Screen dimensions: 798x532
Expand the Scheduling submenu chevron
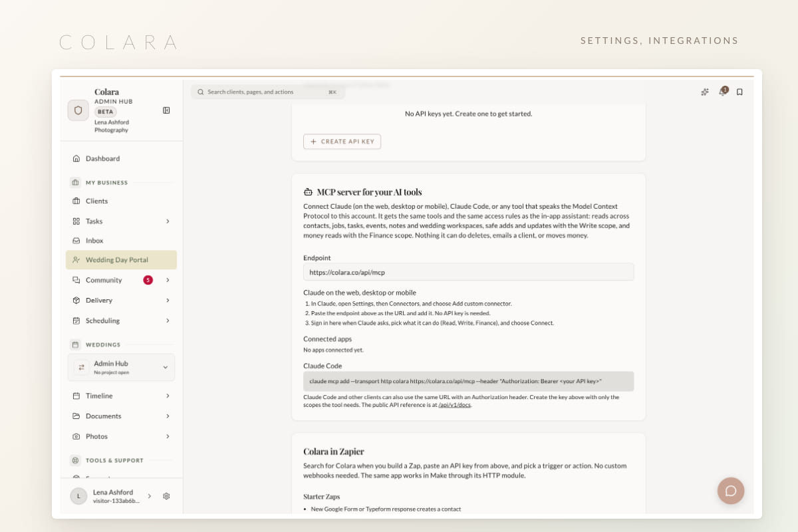pos(168,321)
